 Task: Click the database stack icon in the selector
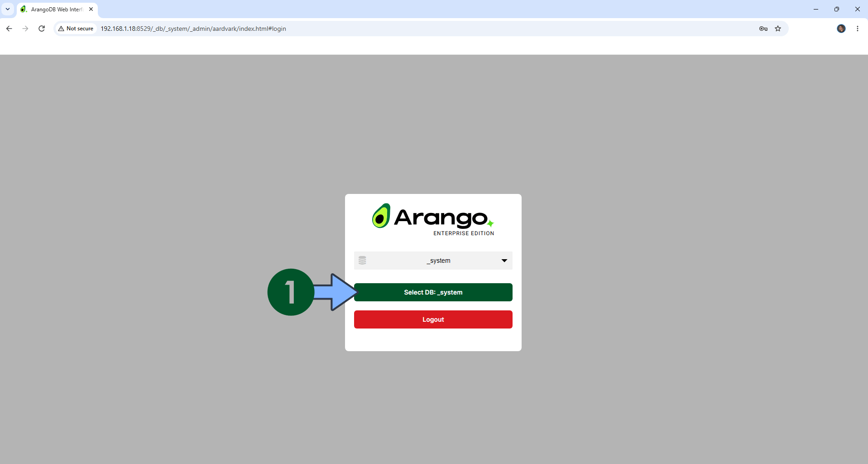(362, 261)
